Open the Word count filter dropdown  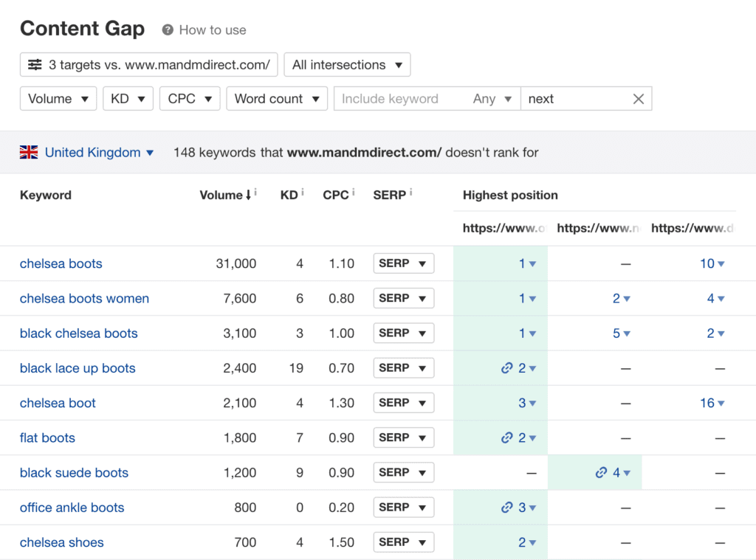tap(277, 99)
